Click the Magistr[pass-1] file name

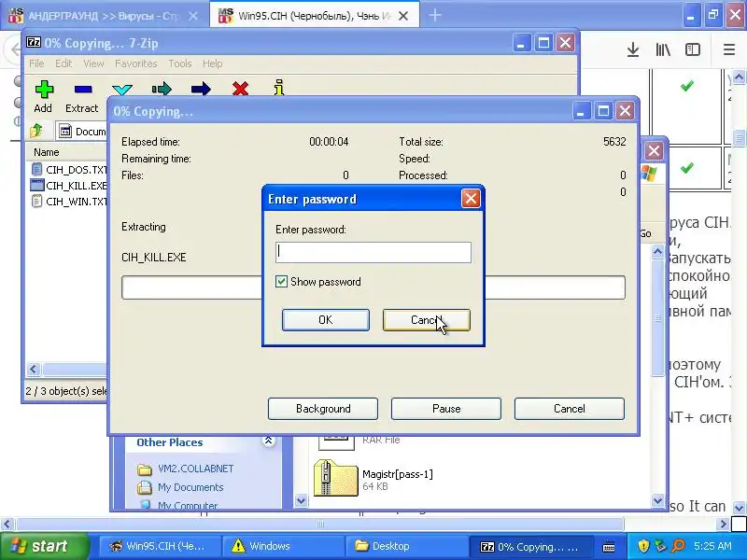coord(398,474)
